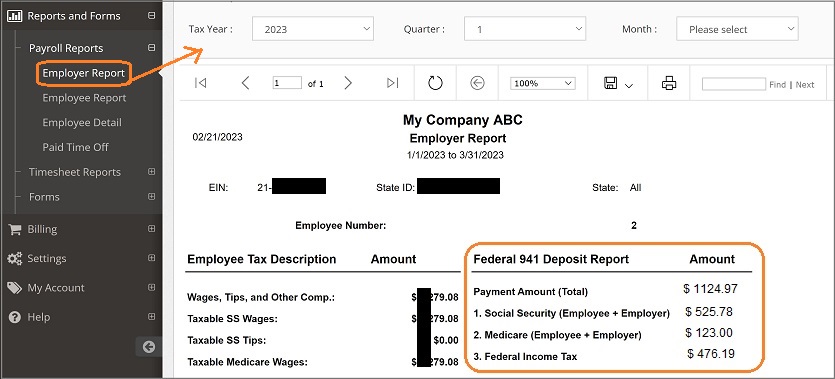The height and width of the screenshot is (379, 835).
Task: Go to previous report page
Action: [x=245, y=83]
